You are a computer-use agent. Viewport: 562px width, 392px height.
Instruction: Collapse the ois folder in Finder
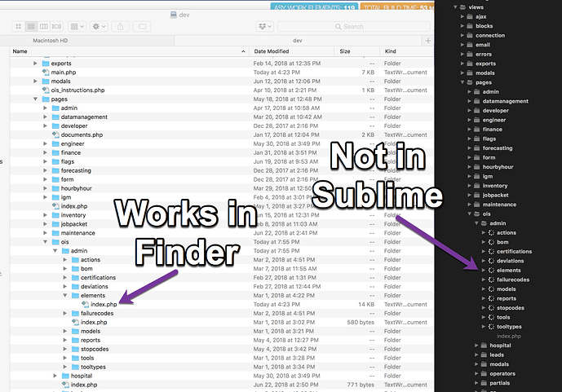(45, 242)
